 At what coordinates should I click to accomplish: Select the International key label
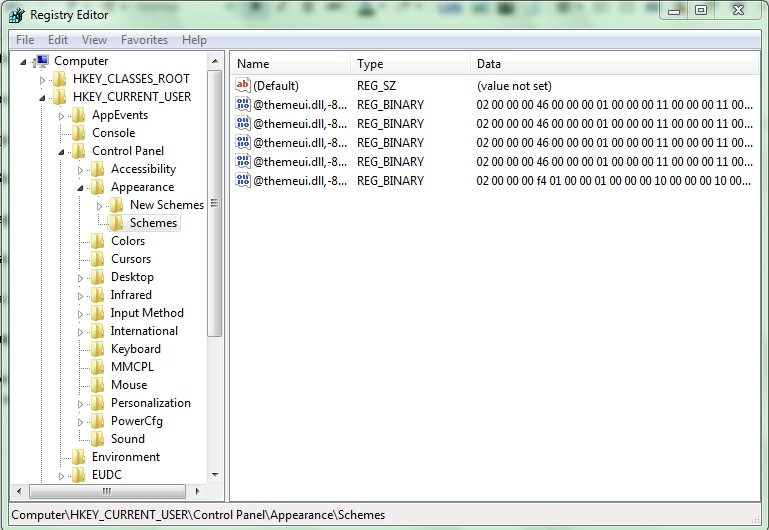(x=144, y=331)
